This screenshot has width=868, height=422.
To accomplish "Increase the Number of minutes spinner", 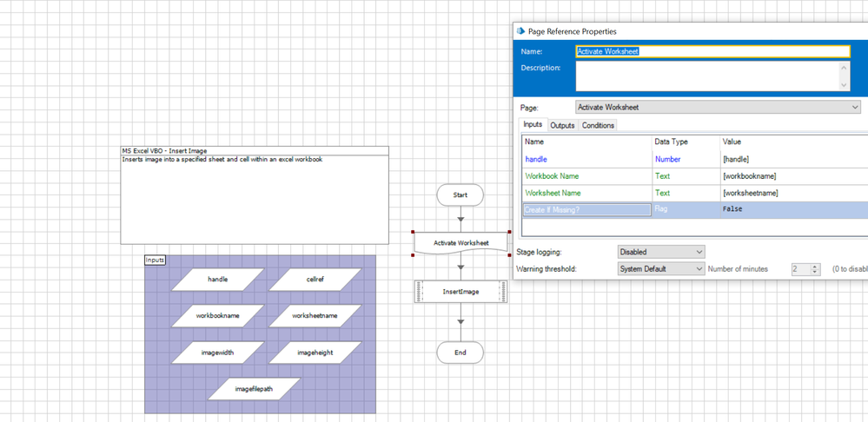I will coord(815,266).
